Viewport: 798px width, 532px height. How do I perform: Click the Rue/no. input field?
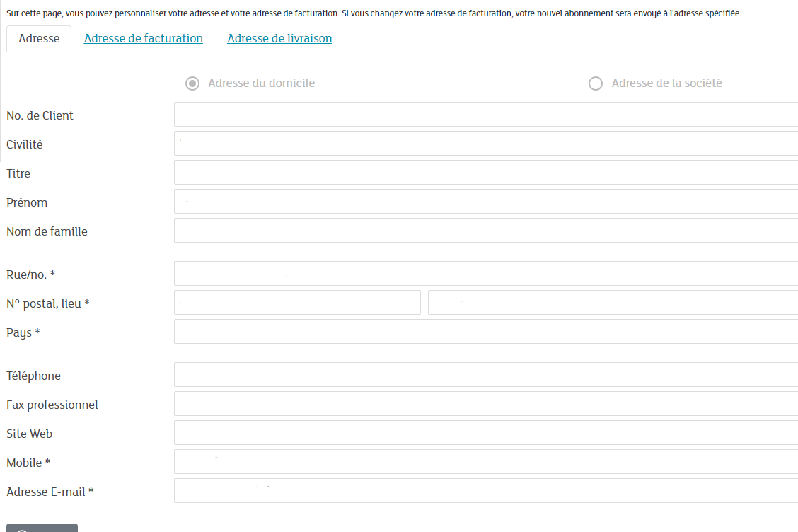[486, 273]
